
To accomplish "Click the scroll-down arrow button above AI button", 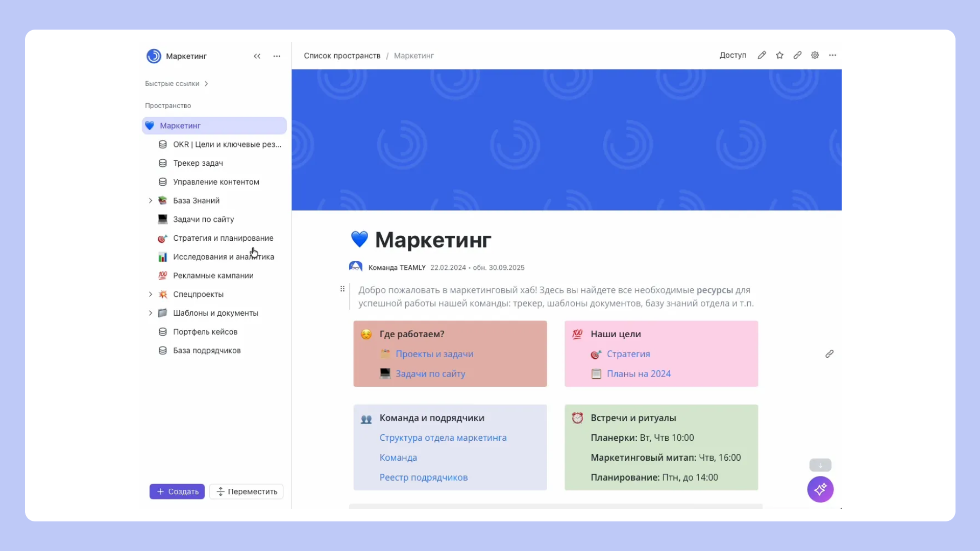I will 820,465.
